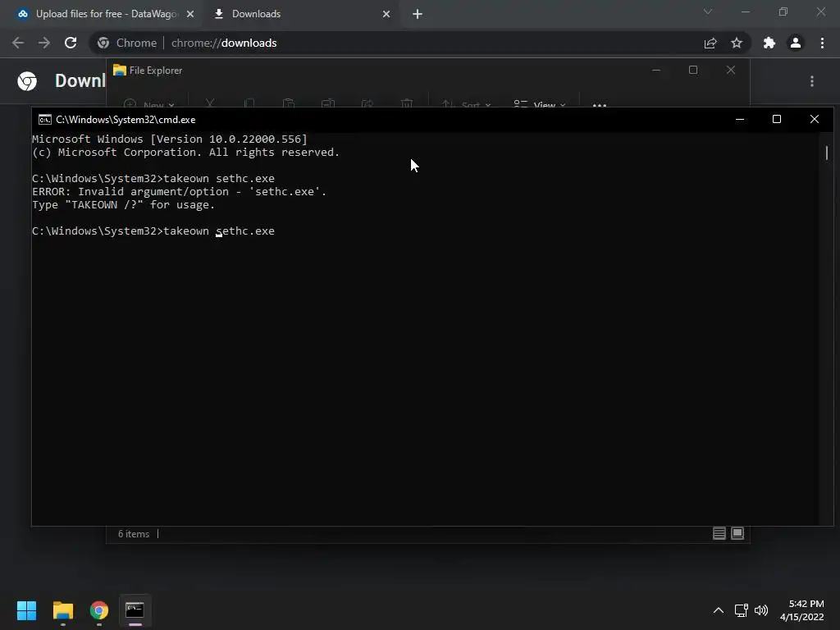Image resolution: width=840 pixels, height=630 pixels.
Task: Close the Downloads tab
Action: pyautogui.click(x=386, y=14)
